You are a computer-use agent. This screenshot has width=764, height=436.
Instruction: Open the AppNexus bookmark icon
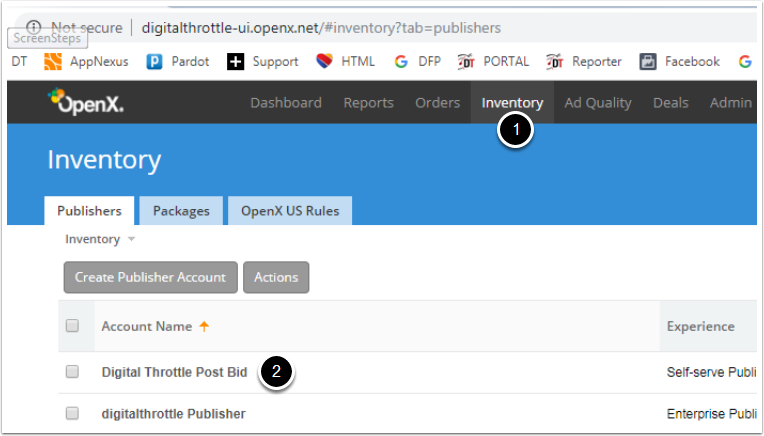pyautogui.click(x=53, y=62)
